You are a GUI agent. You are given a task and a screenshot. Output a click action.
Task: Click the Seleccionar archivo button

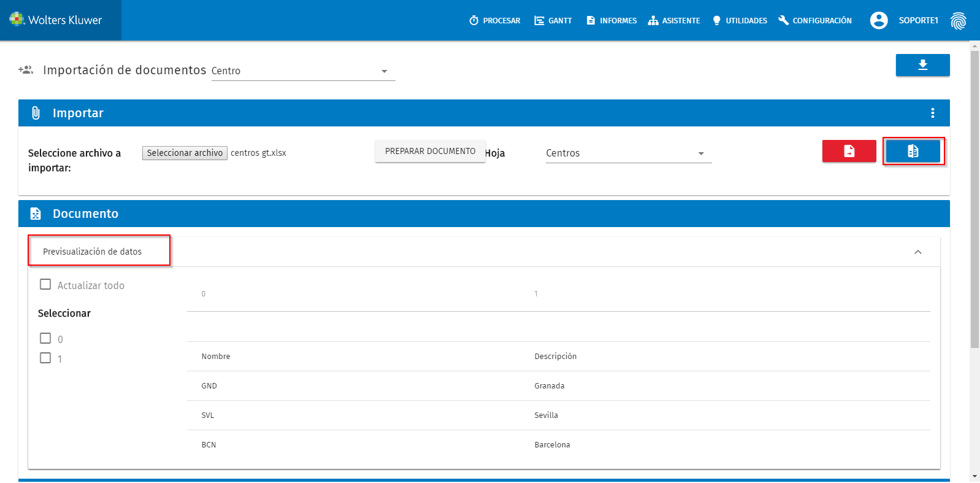click(185, 153)
